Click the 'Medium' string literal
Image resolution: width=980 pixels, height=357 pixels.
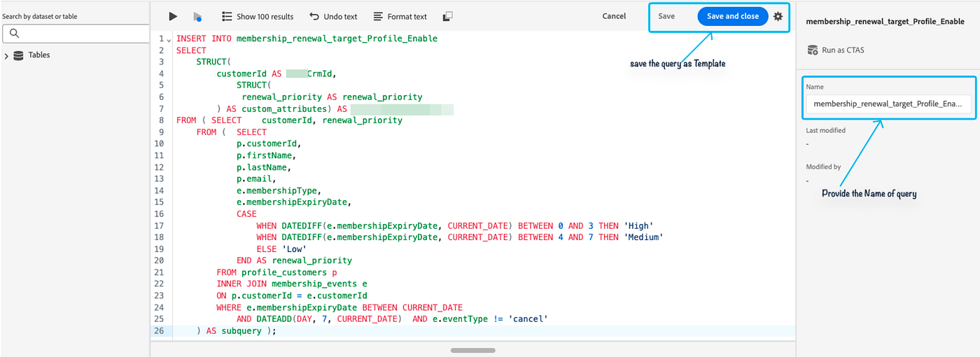(643, 237)
